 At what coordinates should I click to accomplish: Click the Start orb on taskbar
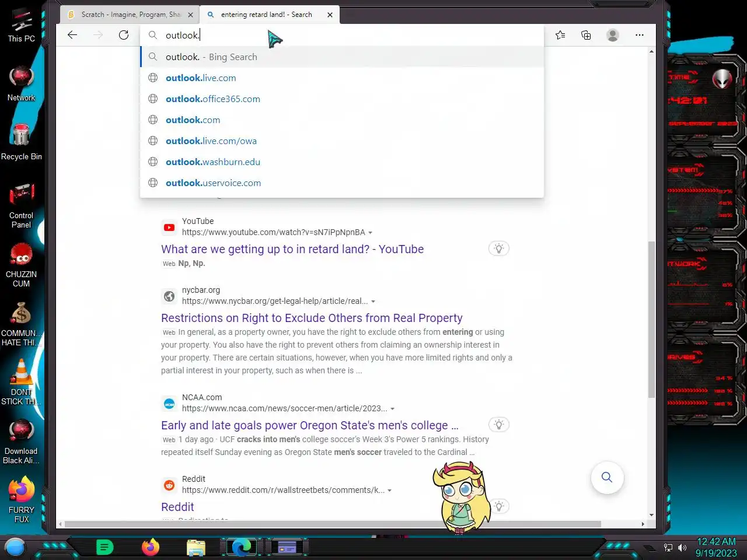click(x=15, y=547)
